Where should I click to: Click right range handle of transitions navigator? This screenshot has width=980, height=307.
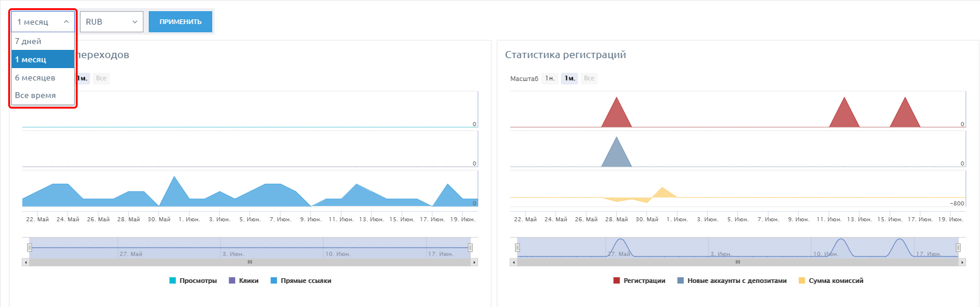click(x=470, y=248)
